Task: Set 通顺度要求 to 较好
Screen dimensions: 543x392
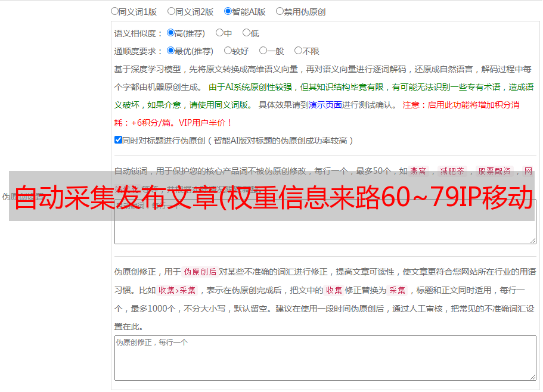Action: 228,51
